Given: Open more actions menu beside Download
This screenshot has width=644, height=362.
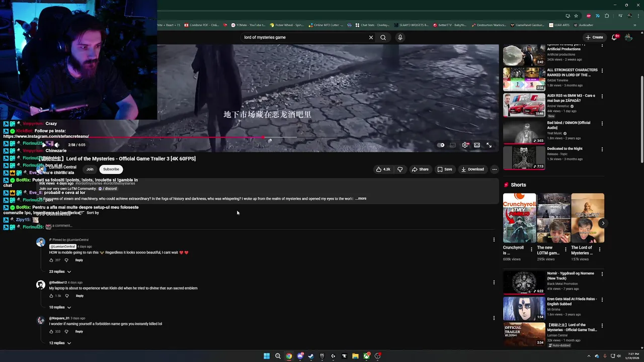Looking at the screenshot, I should 494,169.
